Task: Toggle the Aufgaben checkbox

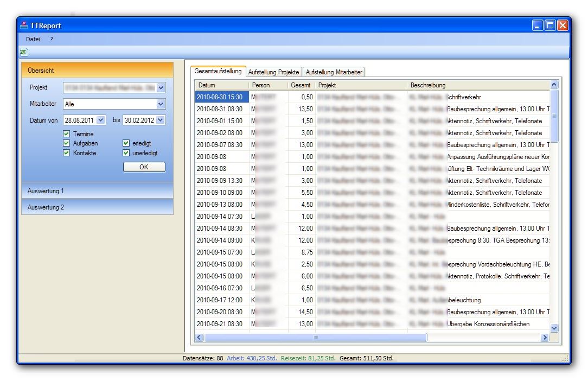Action: (66, 144)
